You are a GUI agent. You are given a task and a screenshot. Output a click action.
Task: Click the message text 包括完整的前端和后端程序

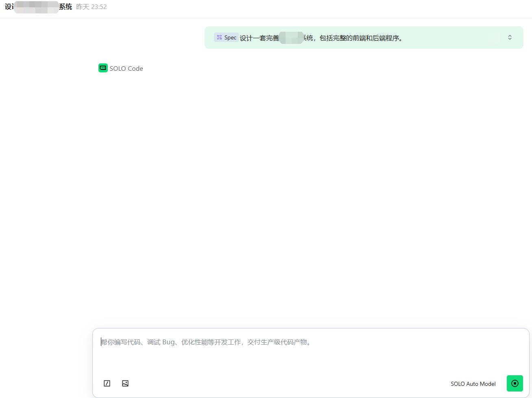[x=360, y=38]
